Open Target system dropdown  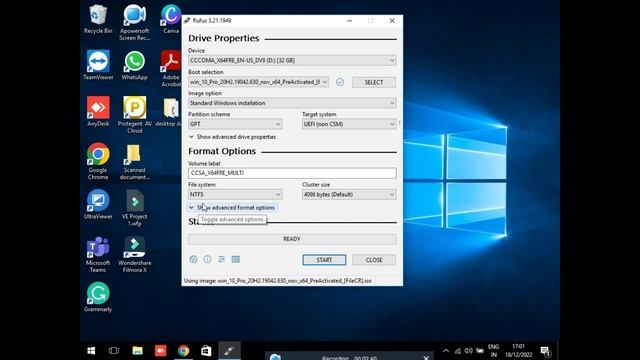tap(349, 124)
